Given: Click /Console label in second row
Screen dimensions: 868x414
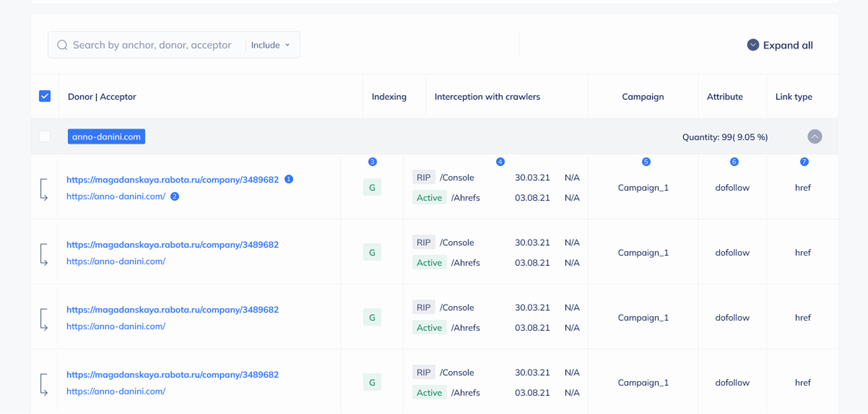Looking at the screenshot, I should pos(457,243).
